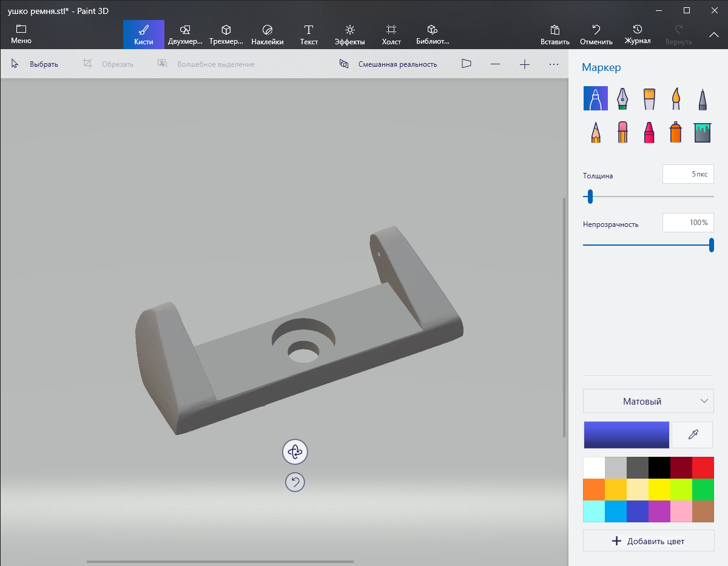This screenshot has width=728, height=566.
Task: Pick the black color swatch
Action: pyautogui.click(x=659, y=468)
